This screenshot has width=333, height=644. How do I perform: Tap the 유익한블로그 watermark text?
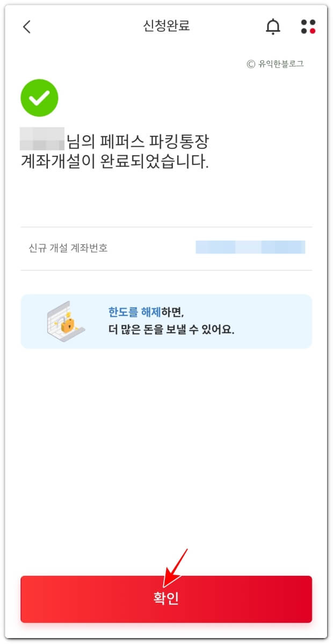click(x=281, y=64)
